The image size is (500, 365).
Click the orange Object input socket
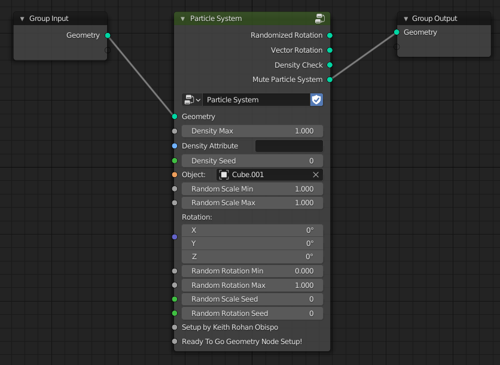click(x=175, y=175)
